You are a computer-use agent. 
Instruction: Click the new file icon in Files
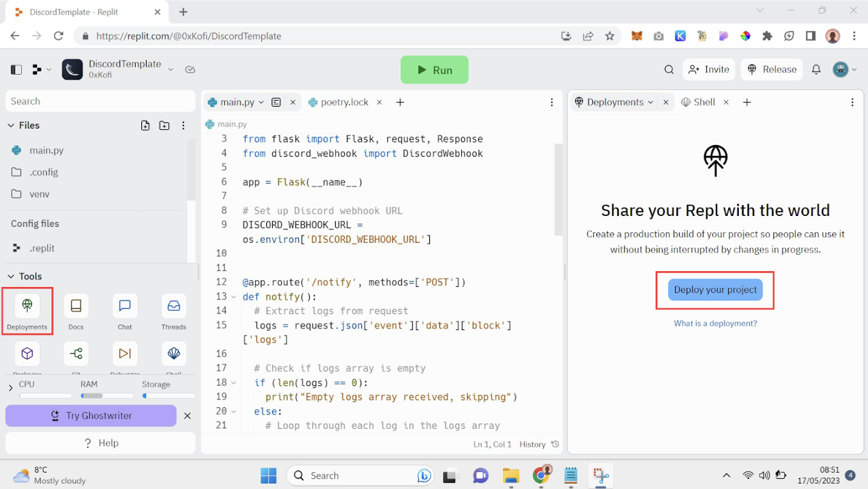pyautogui.click(x=145, y=126)
